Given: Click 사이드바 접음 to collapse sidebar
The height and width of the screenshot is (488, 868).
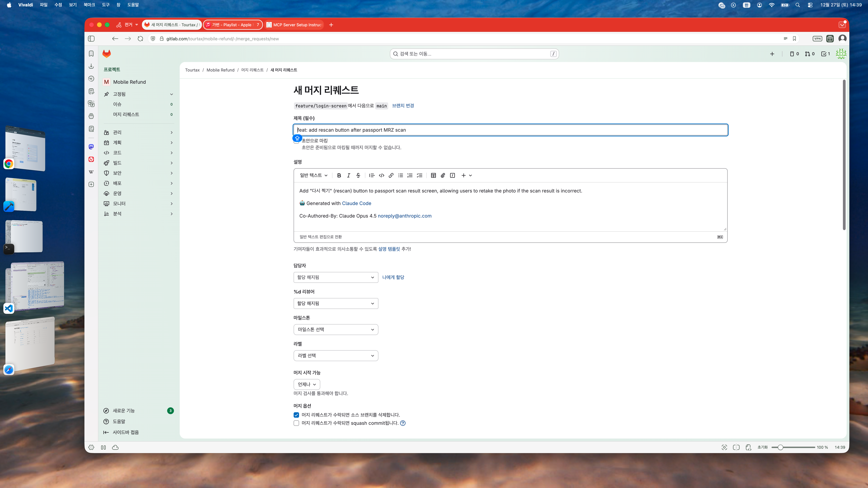Looking at the screenshot, I should click(x=121, y=432).
